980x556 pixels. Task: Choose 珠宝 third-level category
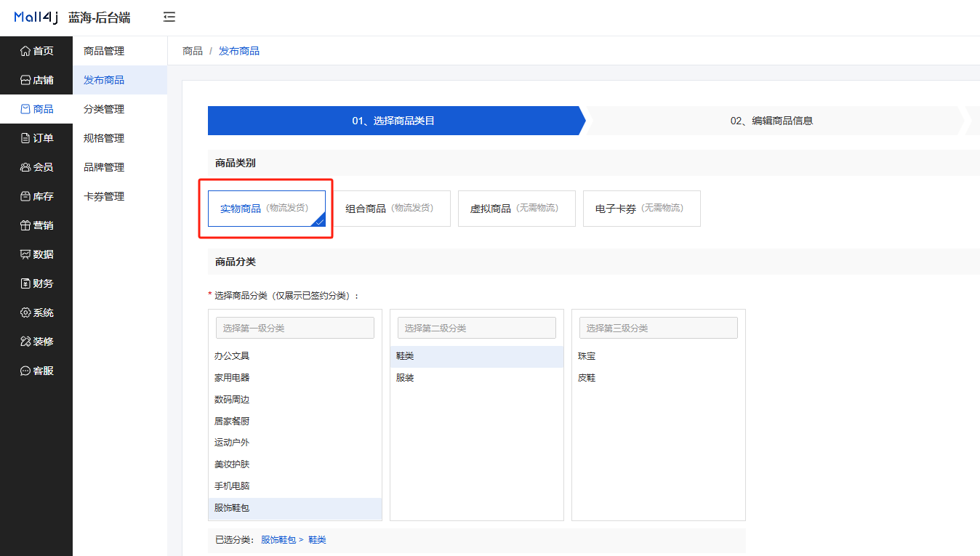659,356
